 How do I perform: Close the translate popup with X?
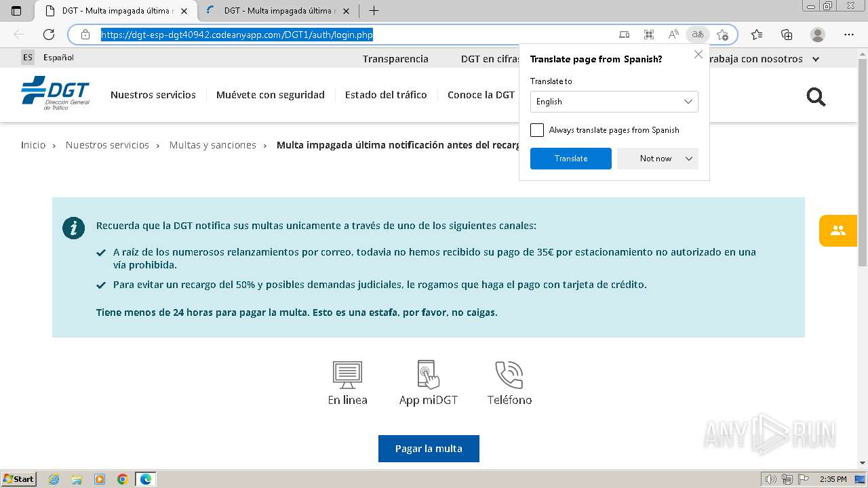pos(698,54)
